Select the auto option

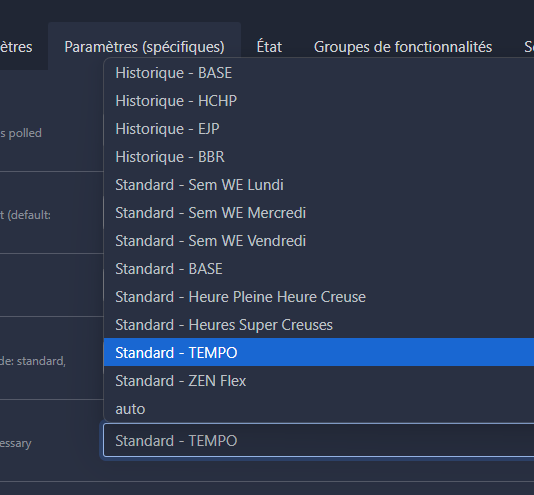(x=319, y=408)
